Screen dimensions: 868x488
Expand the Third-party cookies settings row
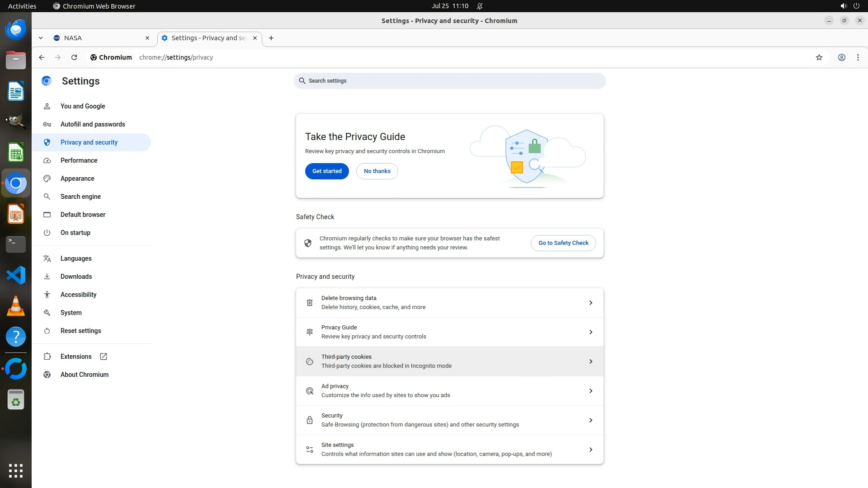449,361
